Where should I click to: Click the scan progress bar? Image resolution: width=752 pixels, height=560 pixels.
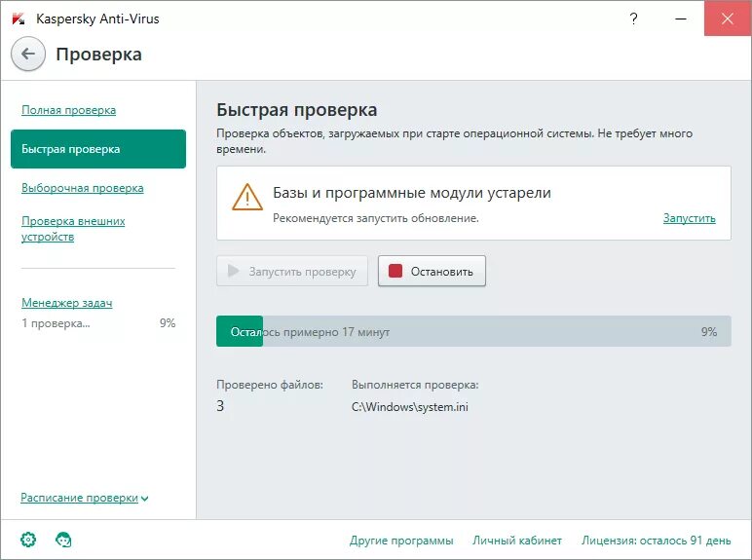coord(473,331)
